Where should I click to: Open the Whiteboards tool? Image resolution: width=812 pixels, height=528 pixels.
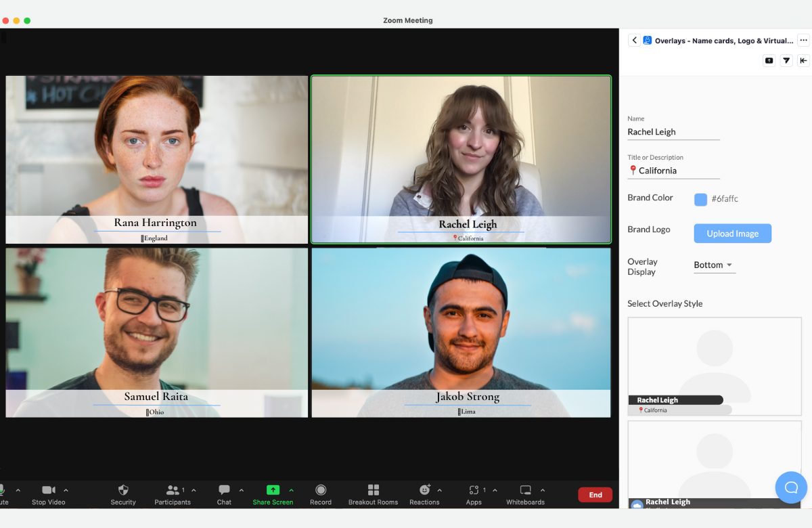525,490
